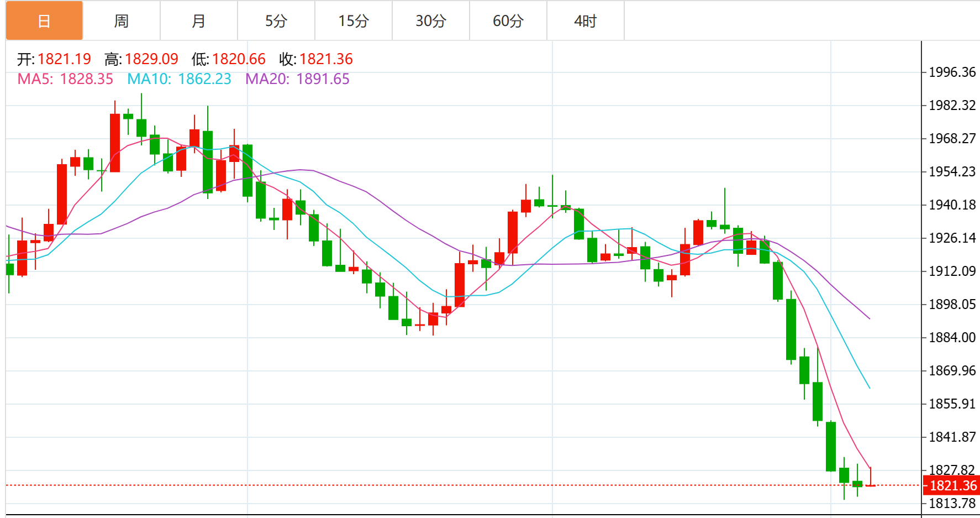Click the 收 closing price in header
980x518 pixels.
click(x=326, y=59)
